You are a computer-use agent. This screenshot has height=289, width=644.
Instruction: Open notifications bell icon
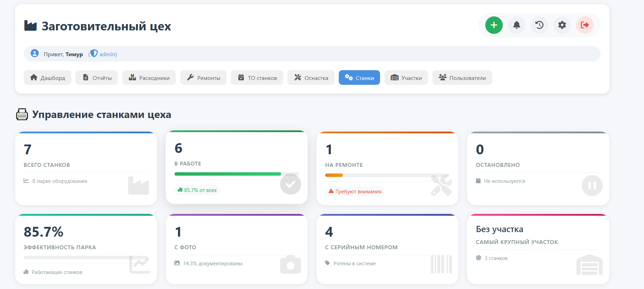pyautogui.click(x=516, y=25)
